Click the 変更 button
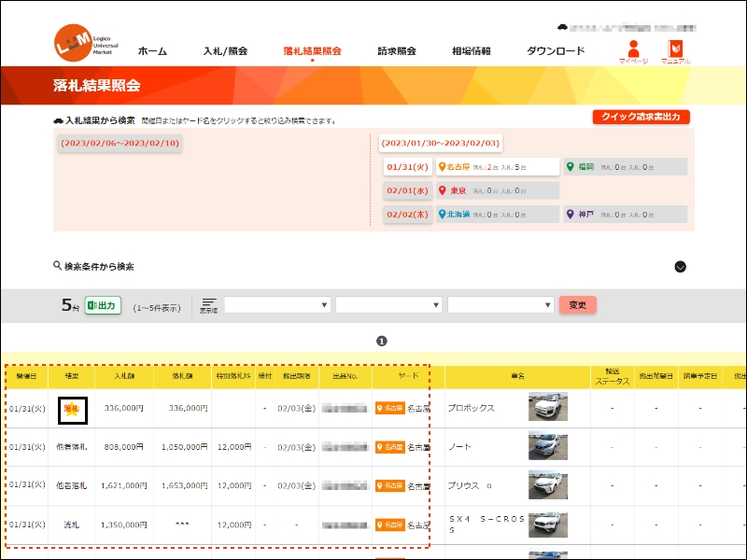This screenshot has height=560, width=747. [577, 305]
